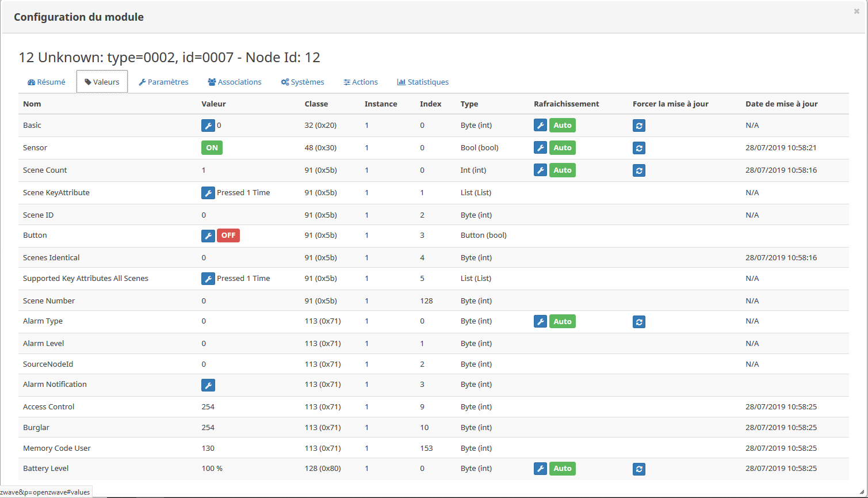The image size is (868, 498).
Task: Click the 48 (0x30) class cell
Action: pos(321,148)
